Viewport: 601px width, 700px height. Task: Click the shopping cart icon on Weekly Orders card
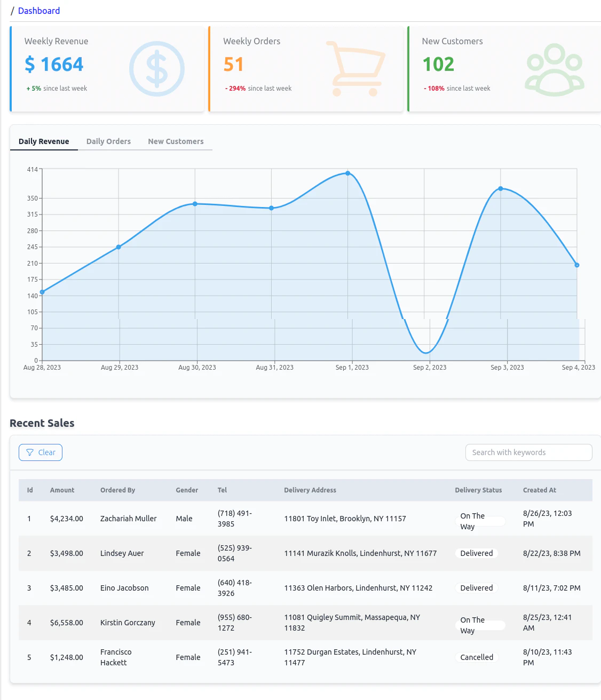click(x=357, y=67)
